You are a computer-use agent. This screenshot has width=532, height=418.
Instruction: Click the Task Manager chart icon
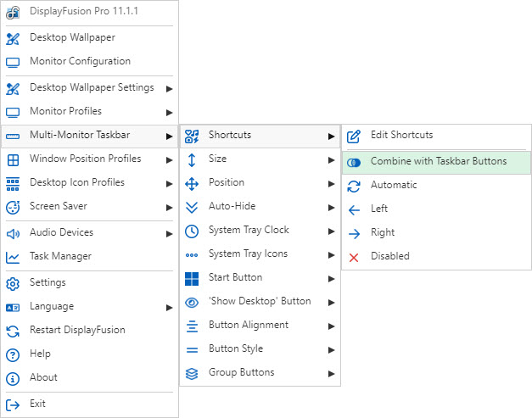(x=13, y=258)
